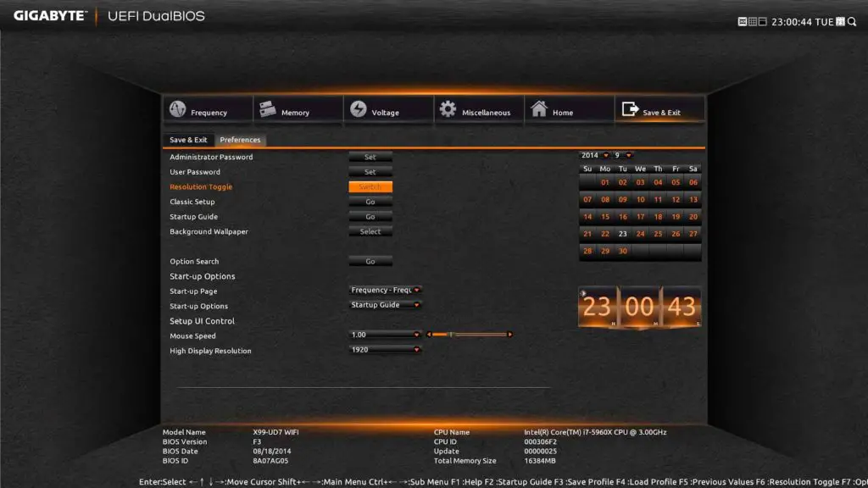Select calendar date 01
This screenshot has width=868, height=488.
point(605,183)
